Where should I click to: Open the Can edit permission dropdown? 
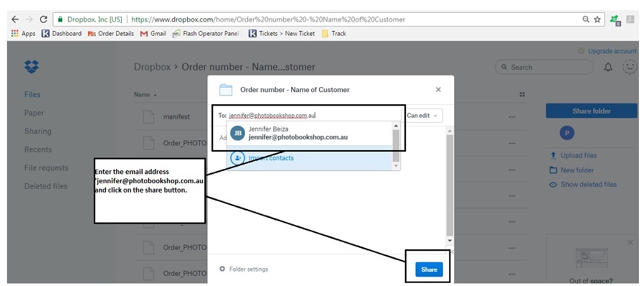(x=422, y=116)
